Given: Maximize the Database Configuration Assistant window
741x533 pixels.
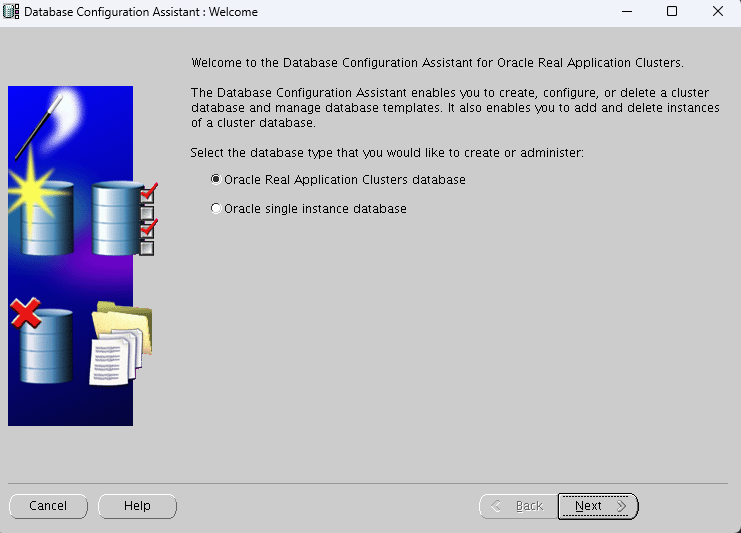Looking at the screenshot, I should (x=672, y=11).
